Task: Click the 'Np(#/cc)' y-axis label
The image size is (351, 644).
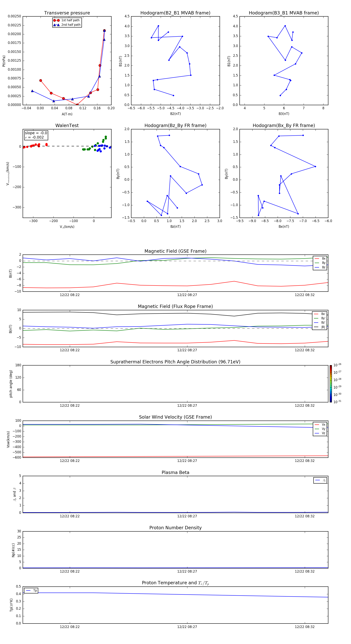Action: [13, 550]
